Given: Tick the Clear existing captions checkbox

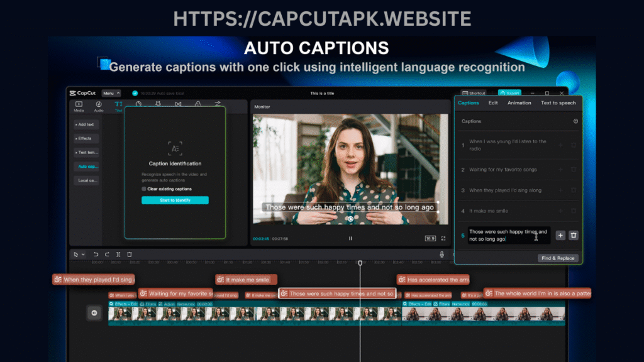Looking at the screenshot, I should (144, 189).
